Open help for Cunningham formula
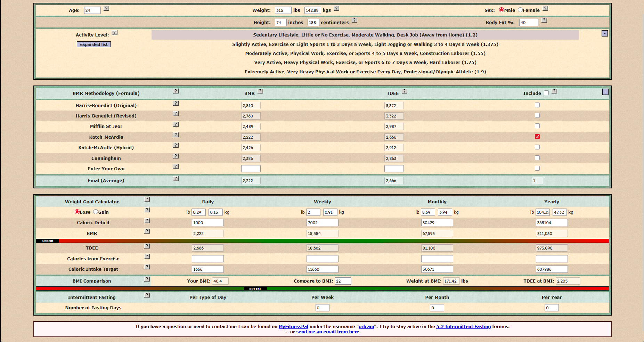 (176, 156)
